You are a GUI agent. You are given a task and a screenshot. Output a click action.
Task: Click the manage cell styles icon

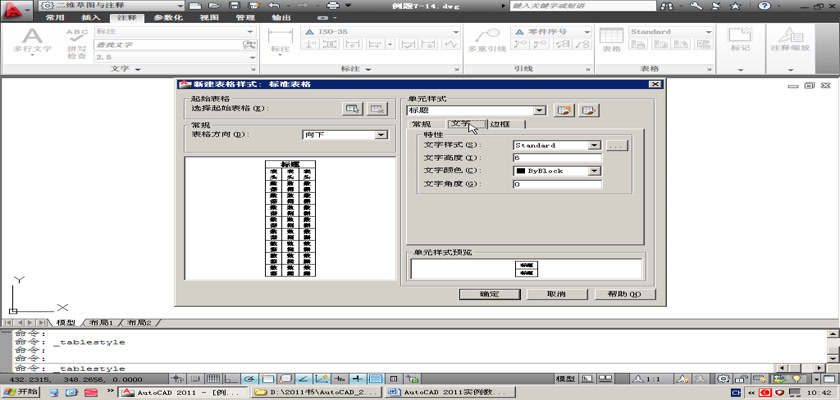589,110
